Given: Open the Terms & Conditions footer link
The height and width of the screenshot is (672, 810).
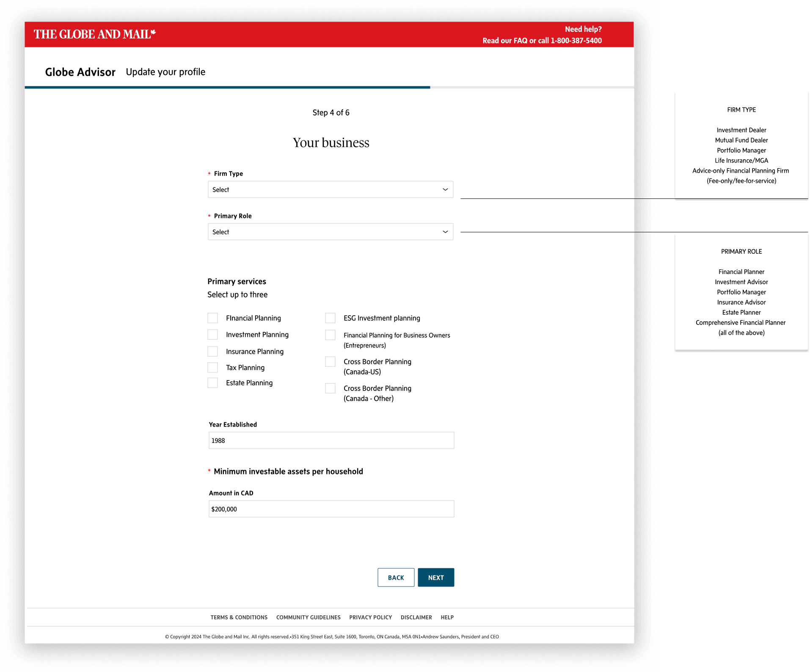Looking at the screenshot, I should click(239, 618).
